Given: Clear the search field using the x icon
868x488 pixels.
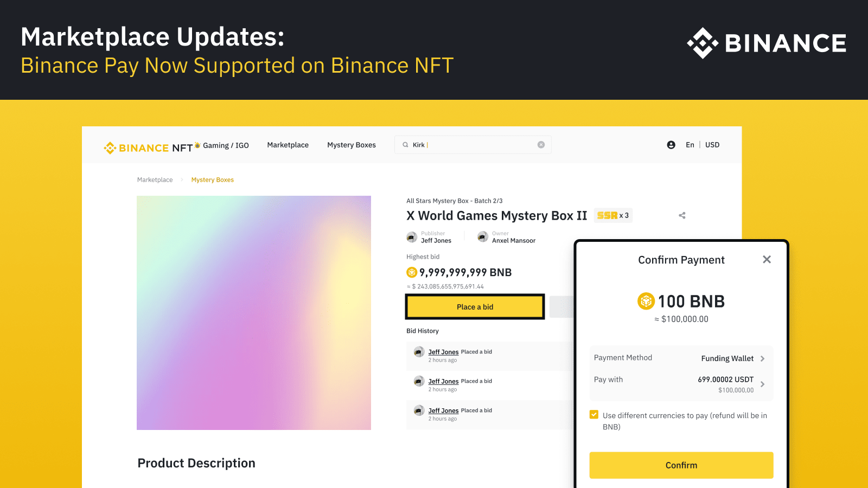Looking at the screenshot, I should click(x=541, y=145).
